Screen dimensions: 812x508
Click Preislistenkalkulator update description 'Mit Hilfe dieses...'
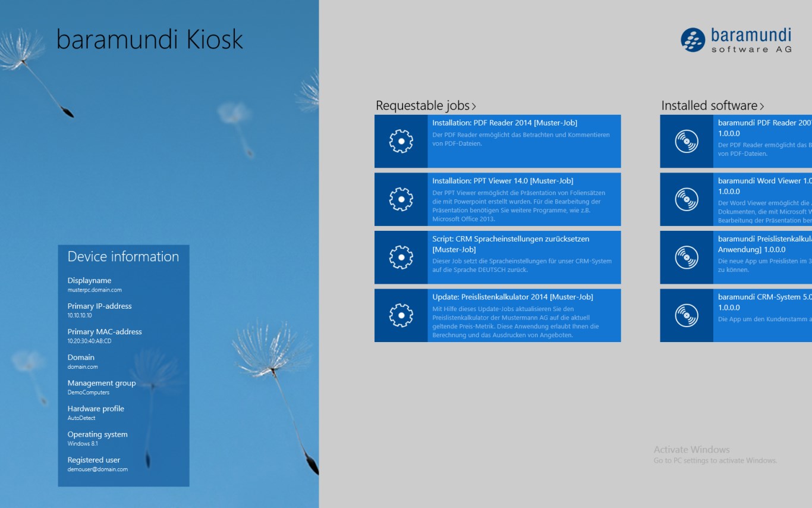(x=515, y=322)
